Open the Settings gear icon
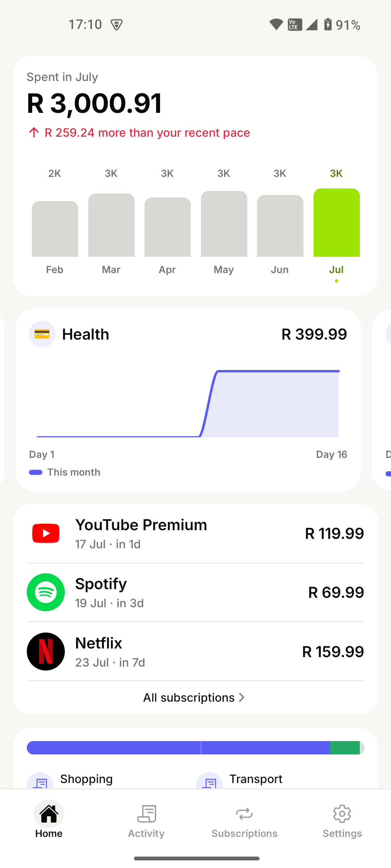The width and height of the screenshot is (391, 868). click(342, 814)
